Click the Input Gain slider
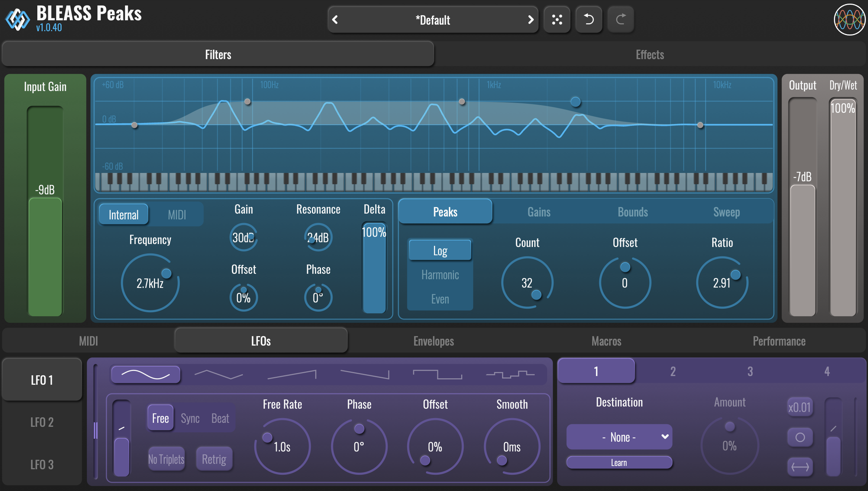 coord(45,211)
